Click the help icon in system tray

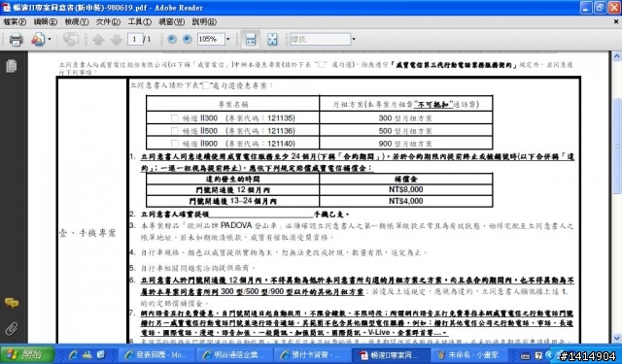pos(538,355)
